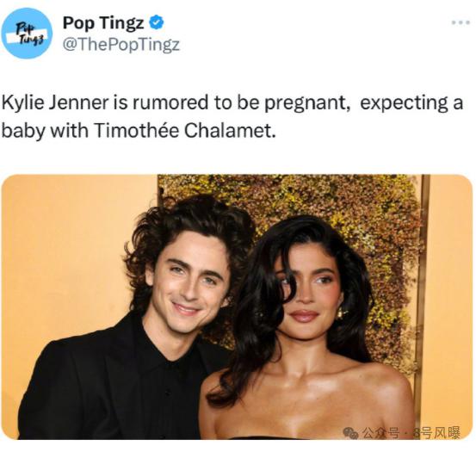The image size is (476, 452).
Task: Click the blue verified badge
Action: pyautogui.click(x=157, y=22)
